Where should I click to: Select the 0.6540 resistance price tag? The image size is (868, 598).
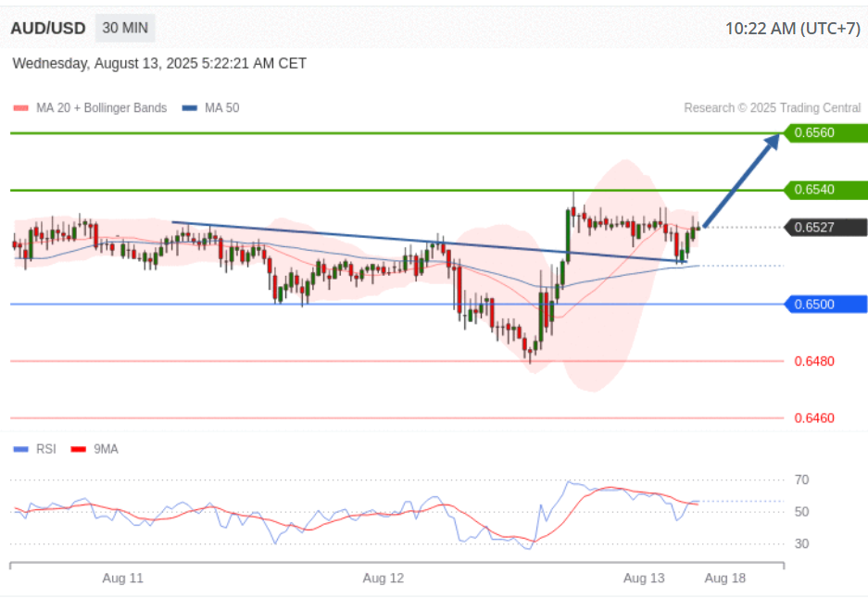825,190
